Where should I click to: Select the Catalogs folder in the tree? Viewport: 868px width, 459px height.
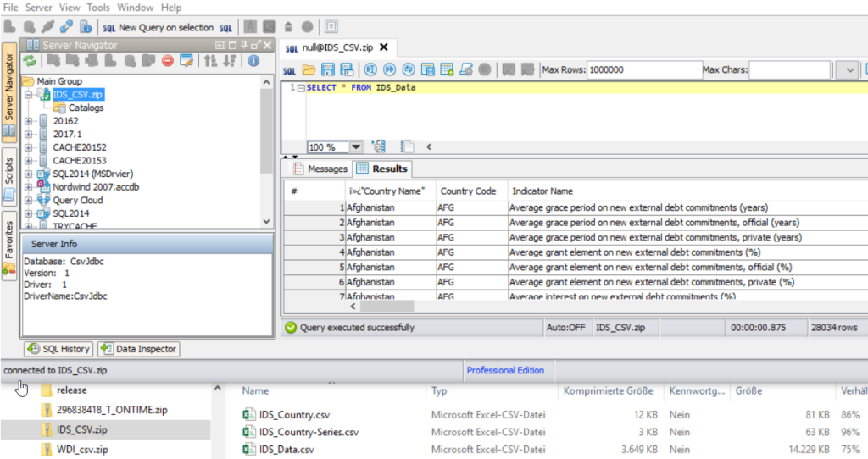click(x=86, y=108)
